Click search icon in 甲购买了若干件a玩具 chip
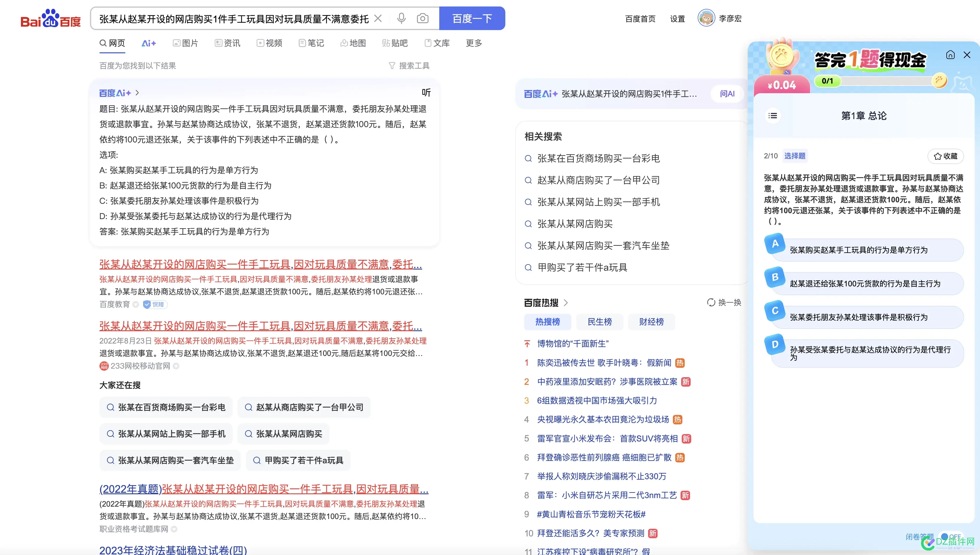The height and width of the screenshot is (555, 980). [x=257, y=460]
